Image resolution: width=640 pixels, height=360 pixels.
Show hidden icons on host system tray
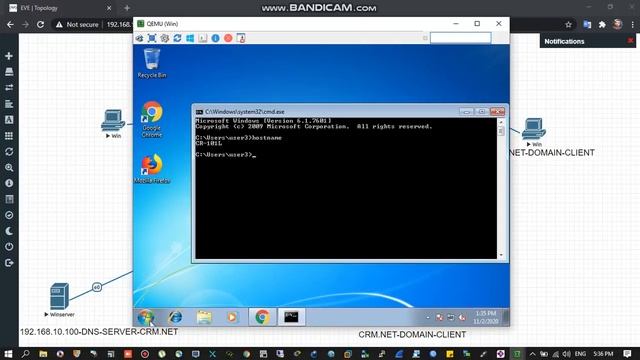[532, 353]
